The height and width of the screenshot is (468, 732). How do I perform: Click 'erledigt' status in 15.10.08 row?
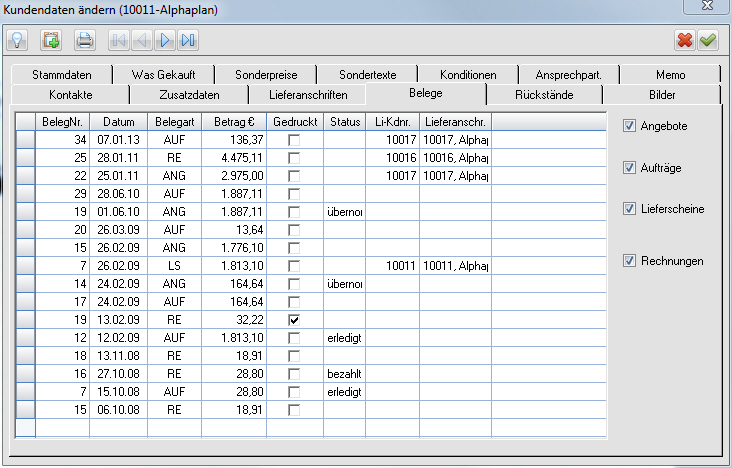point(345,392)
